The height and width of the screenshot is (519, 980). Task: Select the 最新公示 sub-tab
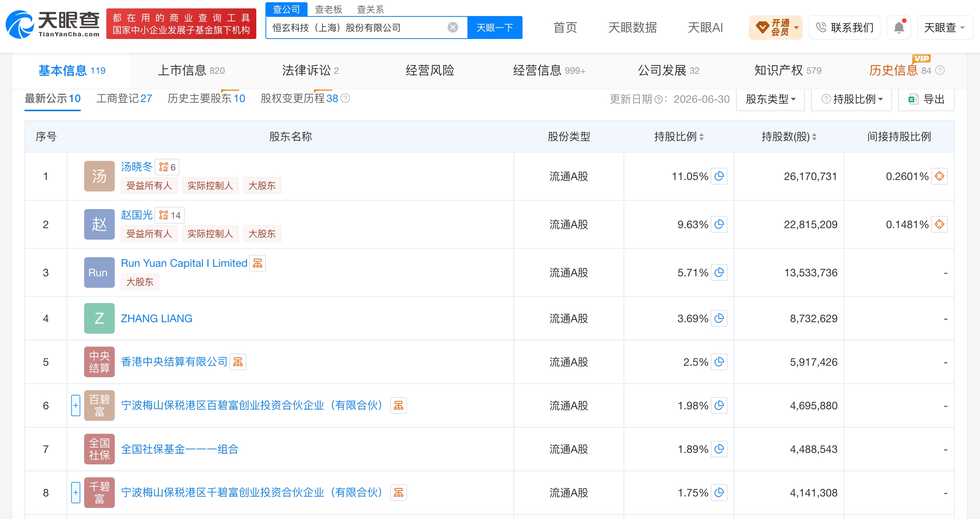click(52, 99)
